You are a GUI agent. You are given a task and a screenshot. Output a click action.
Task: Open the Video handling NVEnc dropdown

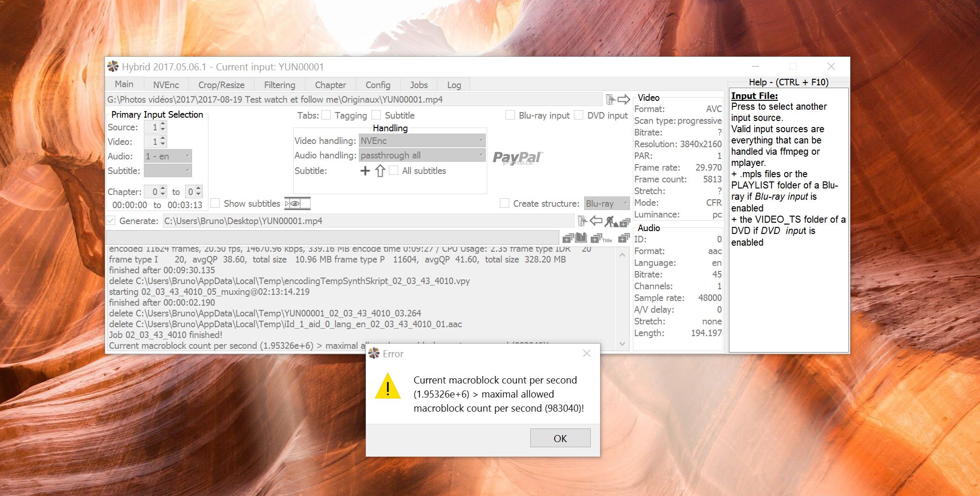pos(422,141)
